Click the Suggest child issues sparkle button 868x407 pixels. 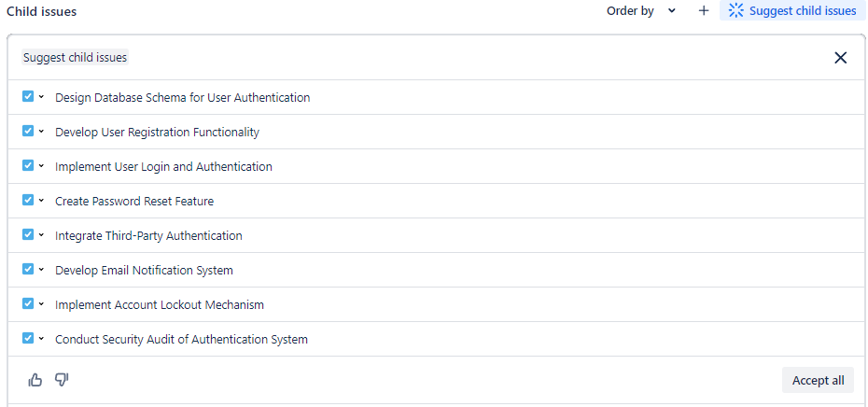click(791, 11)
